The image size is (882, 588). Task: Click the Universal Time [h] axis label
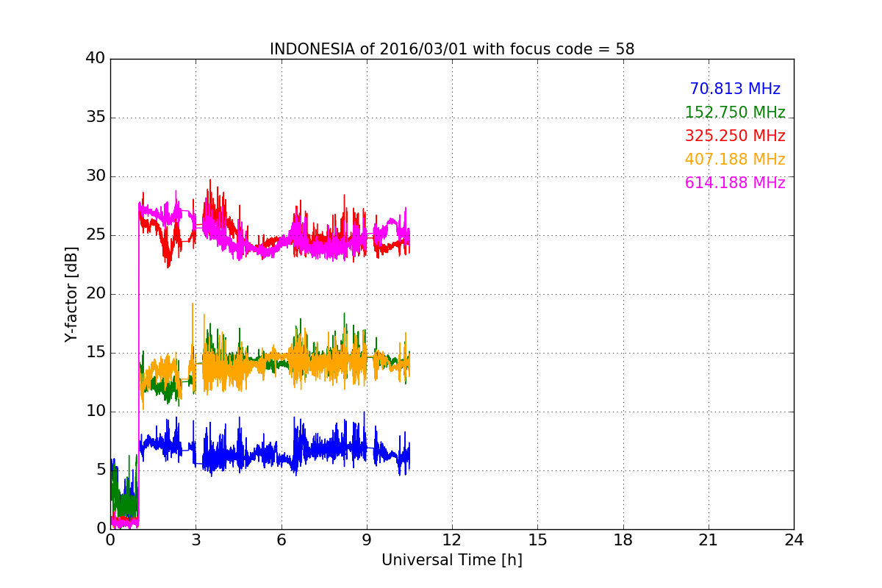[x=452, y=560]
